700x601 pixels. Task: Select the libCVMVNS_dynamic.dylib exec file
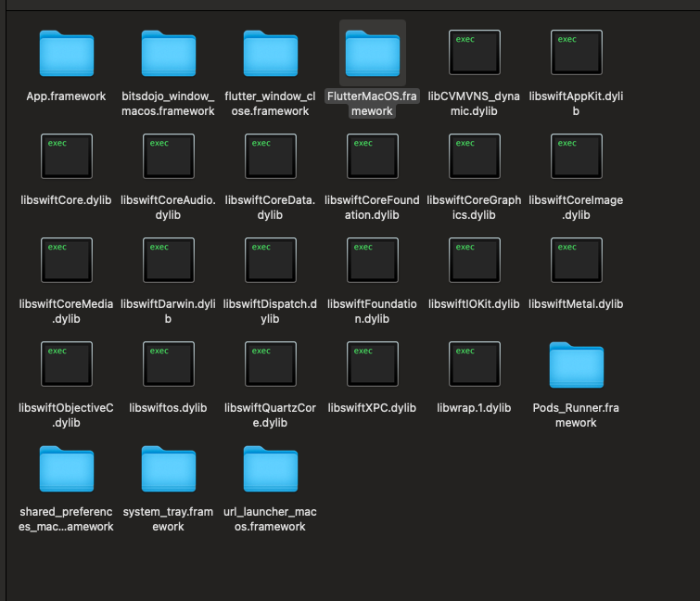pos(474,53)
